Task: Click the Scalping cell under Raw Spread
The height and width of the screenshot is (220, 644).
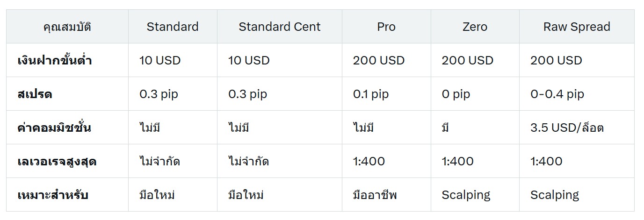Action: coord(555,195)
